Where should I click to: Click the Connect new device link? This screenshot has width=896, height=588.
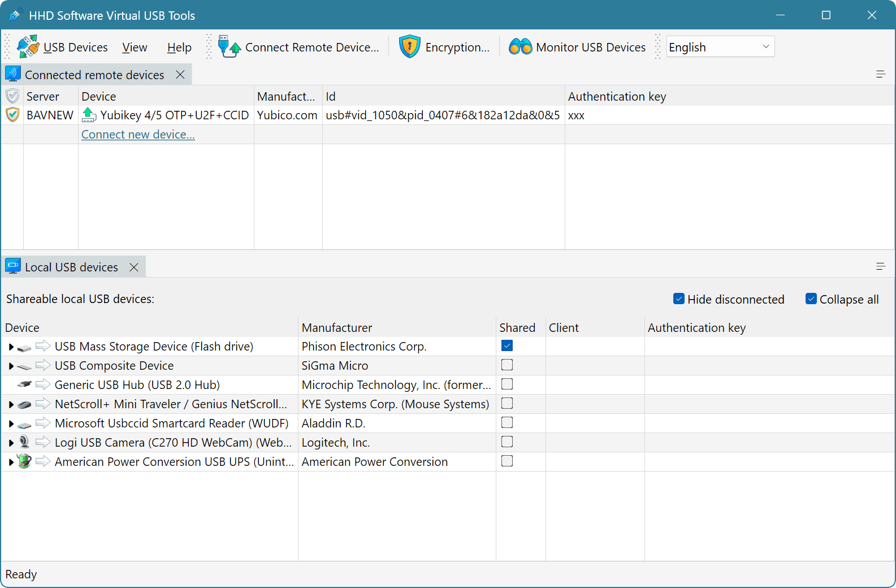click(x=138, y=135)
